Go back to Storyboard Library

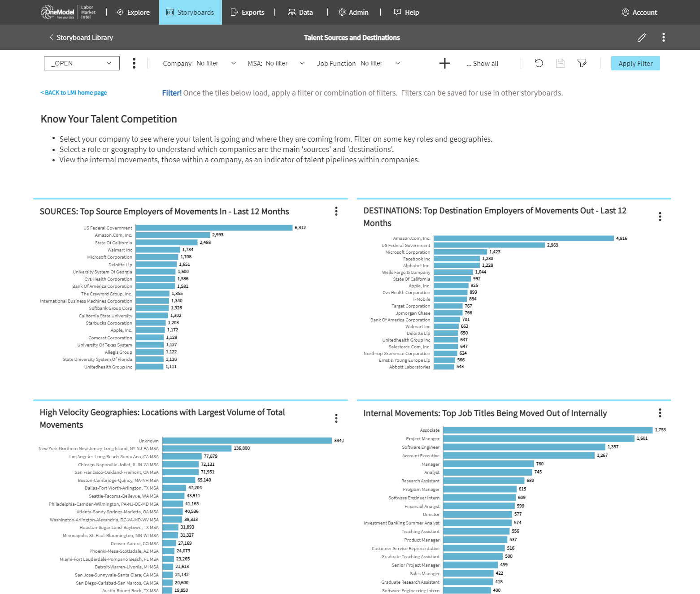click(x=81, y=37)
